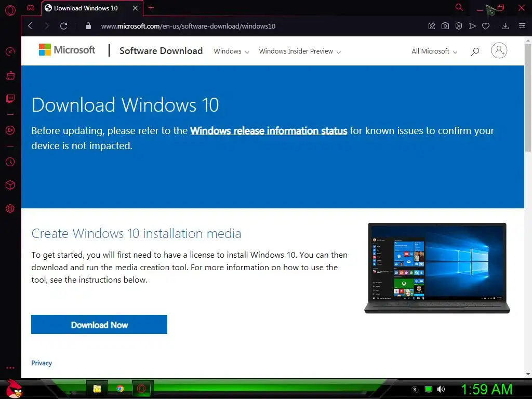Go forward to the next page

pyautogui.click(x=47, y=26)
